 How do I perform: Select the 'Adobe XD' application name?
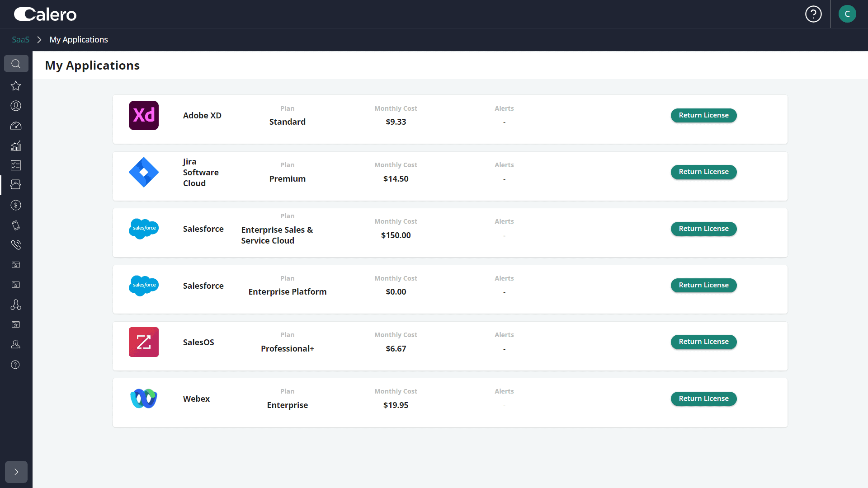click(202, 116)
